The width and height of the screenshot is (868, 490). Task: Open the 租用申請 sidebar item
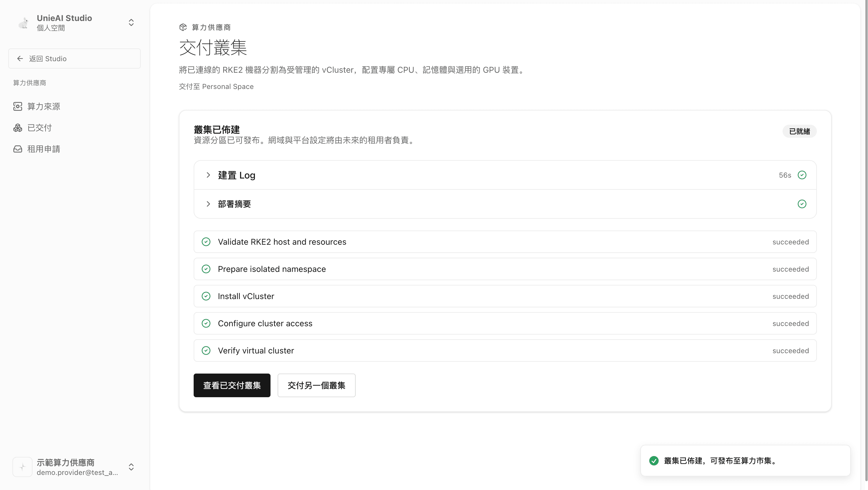click(75, 149)
